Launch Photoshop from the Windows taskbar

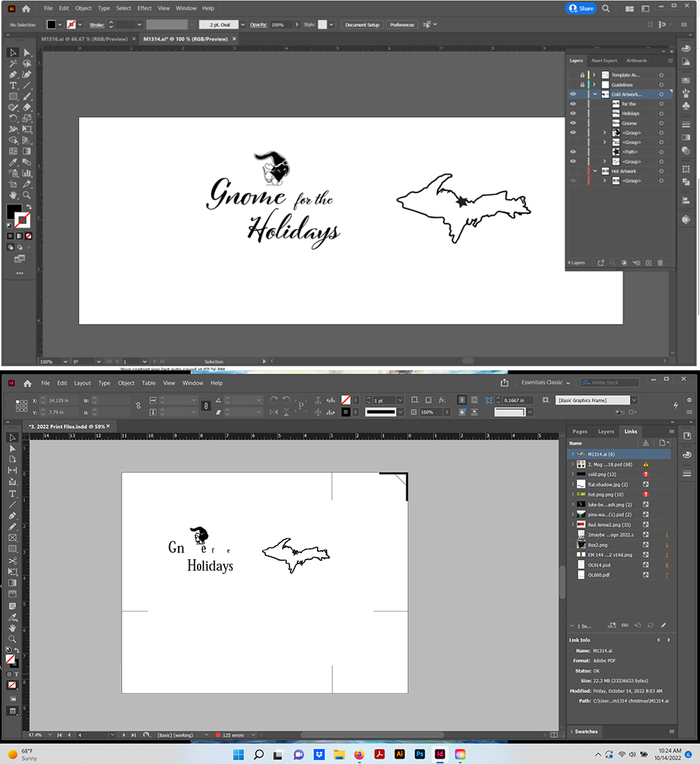420,754
